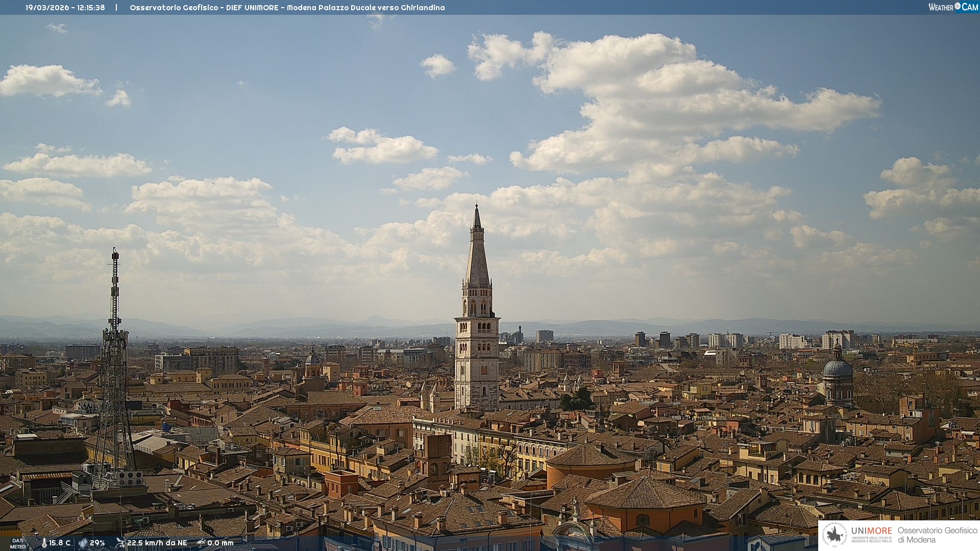Click the umbrella rainfall icon
The height and width of the screenshot is (551, 980).
(x=201, y=543)
